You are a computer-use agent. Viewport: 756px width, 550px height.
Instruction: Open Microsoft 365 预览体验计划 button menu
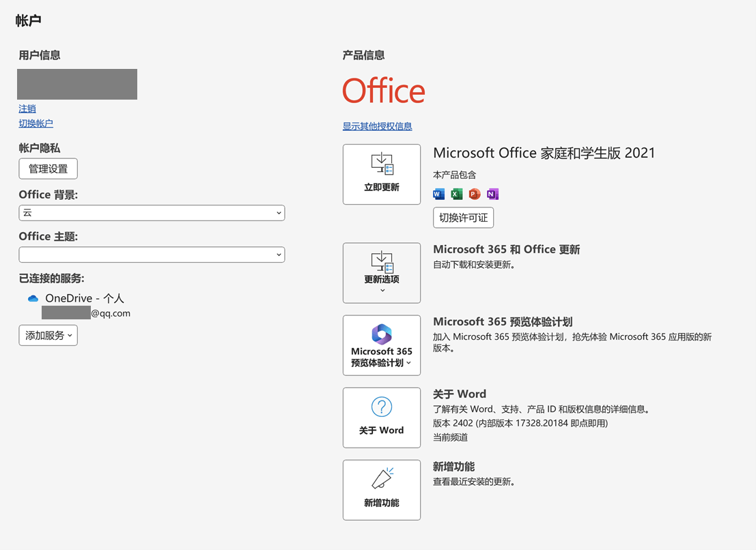[381, 345]
